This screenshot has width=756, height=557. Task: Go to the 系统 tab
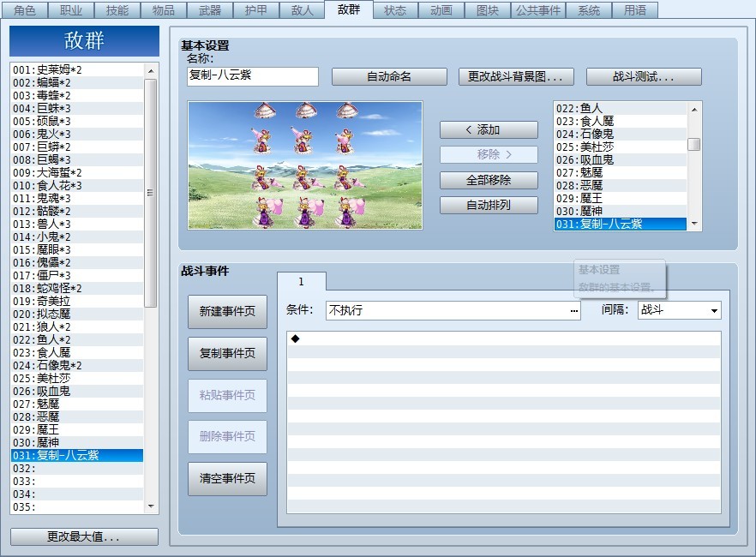589,10
